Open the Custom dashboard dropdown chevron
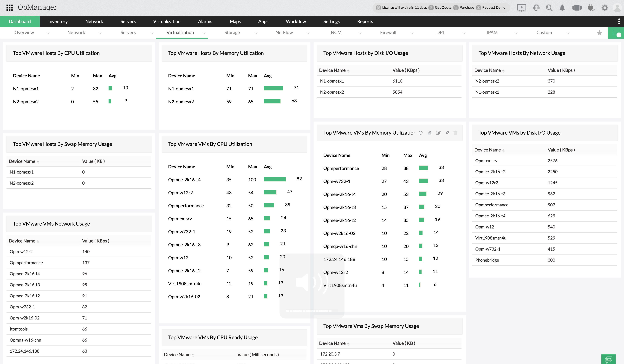This screenshot has width=624, height=364. click(x=568, y=33)
